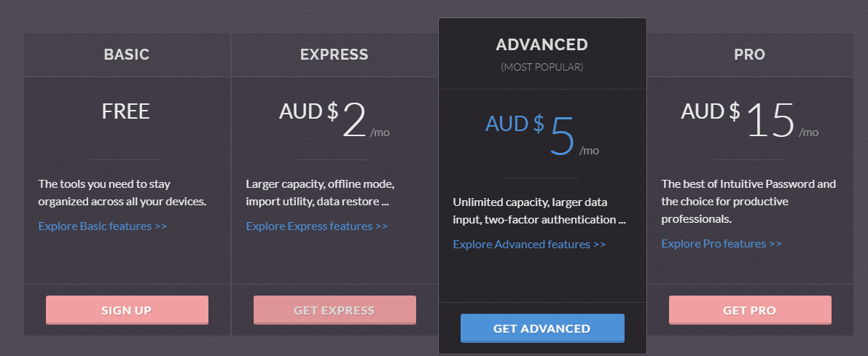
Task: Open Explore Basic features link
Action: tap(103, 226)
